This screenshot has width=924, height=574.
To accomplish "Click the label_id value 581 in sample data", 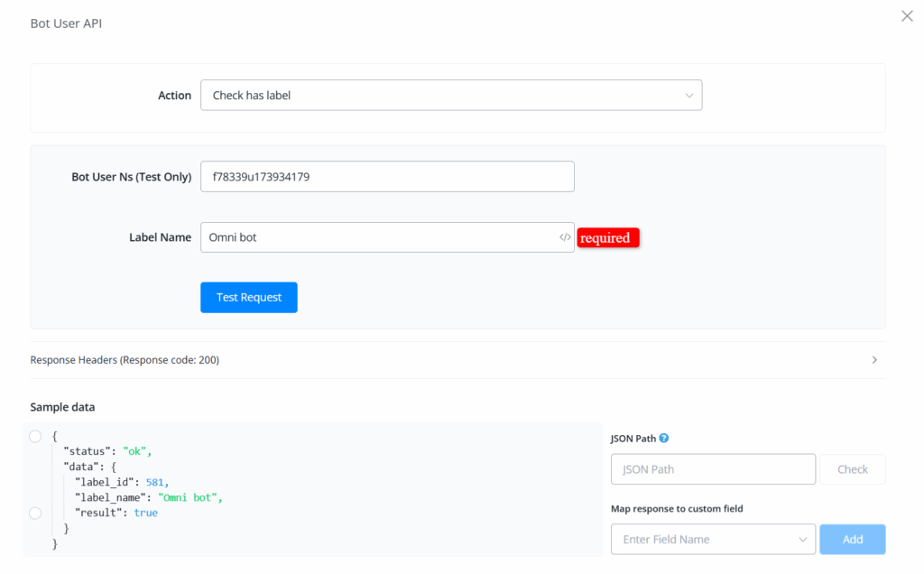I will pyautogui.click(x=156, y=482).
